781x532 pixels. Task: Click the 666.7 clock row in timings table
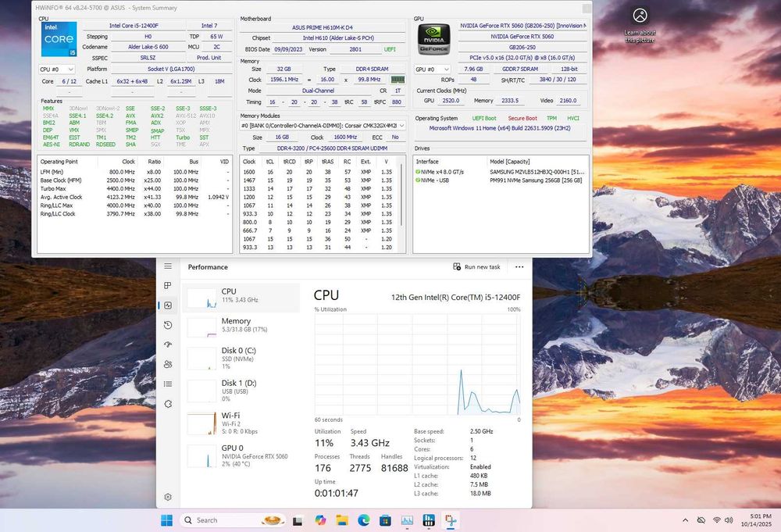tap(319, 230)
